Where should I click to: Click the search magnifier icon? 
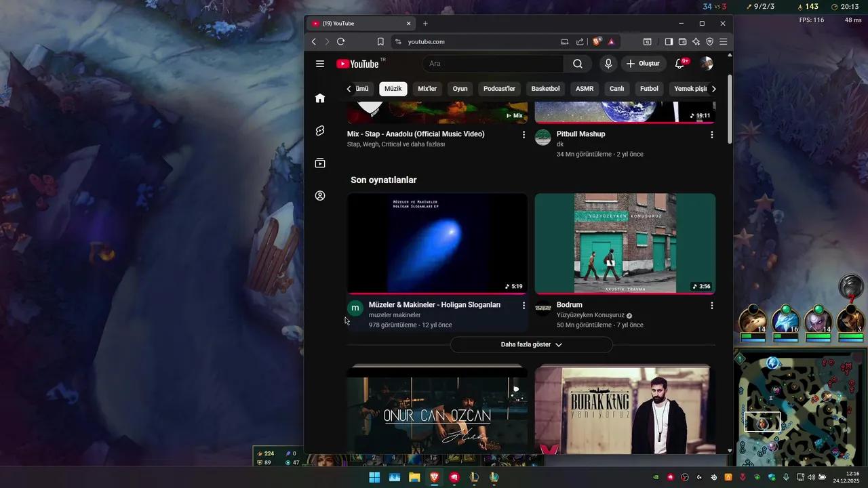pyautogui.click(x=576, y=63)
